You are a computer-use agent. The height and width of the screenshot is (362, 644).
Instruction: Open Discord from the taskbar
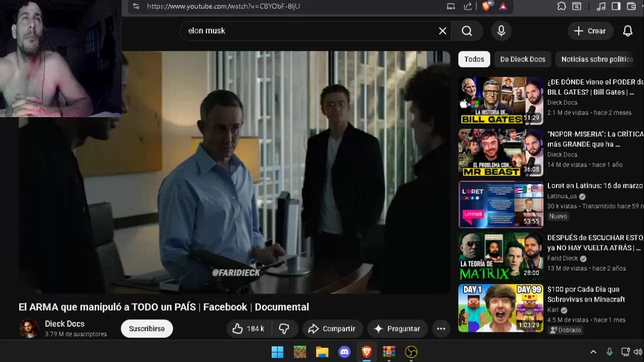(x=345, y=352)
